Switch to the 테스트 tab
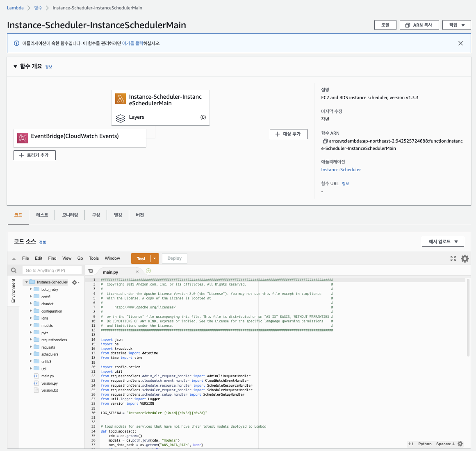Viewport: 476px width, 451px height. click(42, 215)
